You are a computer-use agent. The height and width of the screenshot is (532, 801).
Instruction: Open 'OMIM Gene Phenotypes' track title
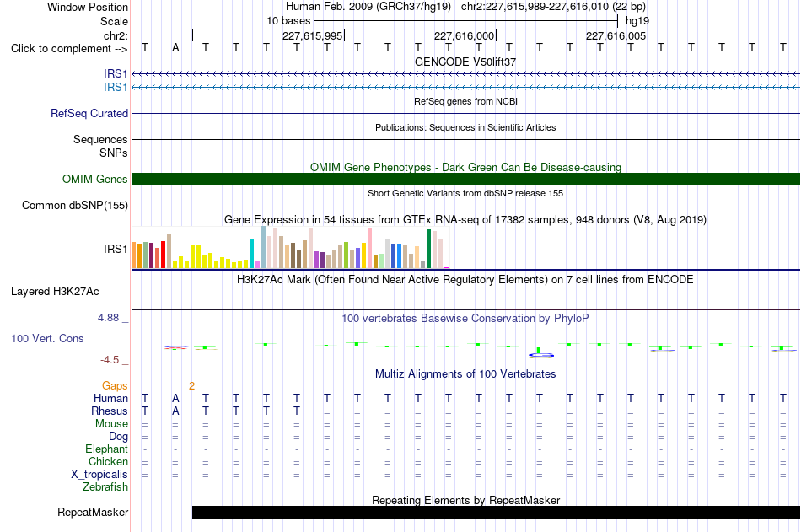[465, 167]
